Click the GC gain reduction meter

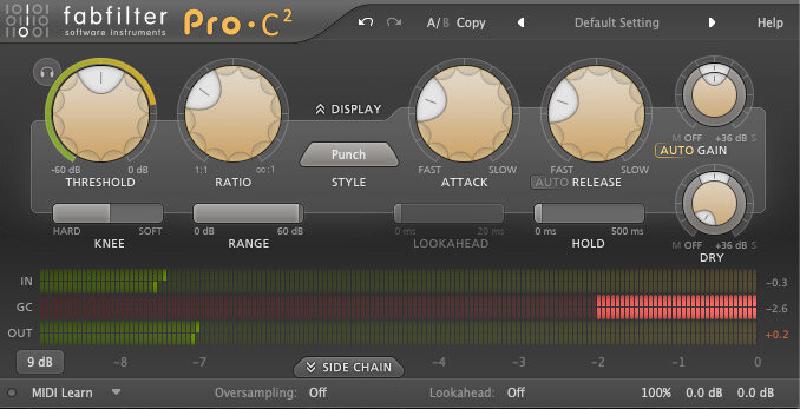tap(398, 308)
